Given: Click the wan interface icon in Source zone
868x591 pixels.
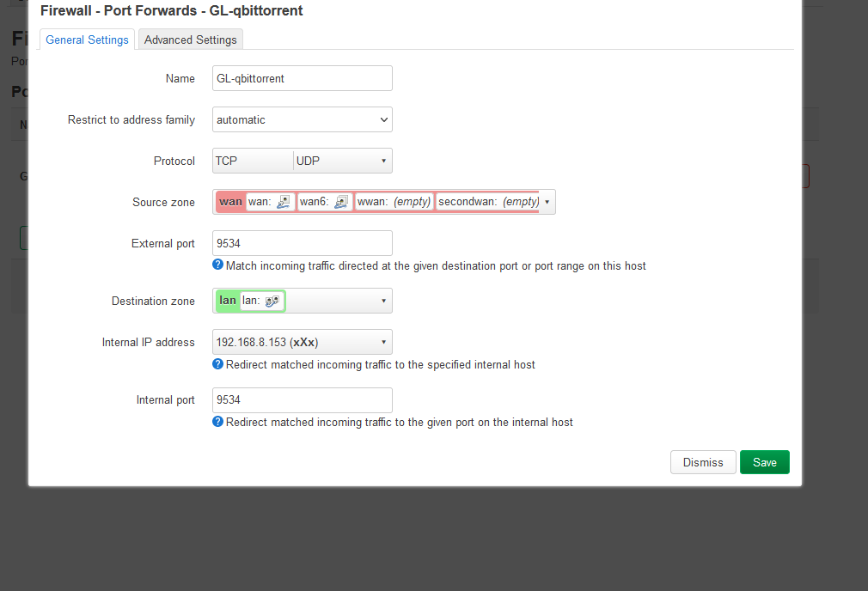Looking at the screenshot, I should coord(284,202).
